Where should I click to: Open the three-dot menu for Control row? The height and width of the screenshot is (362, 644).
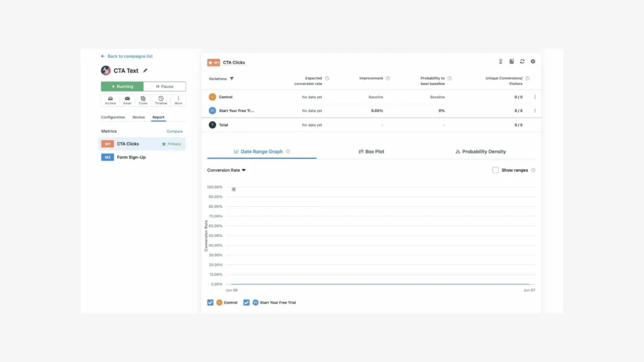pos(535,97)
